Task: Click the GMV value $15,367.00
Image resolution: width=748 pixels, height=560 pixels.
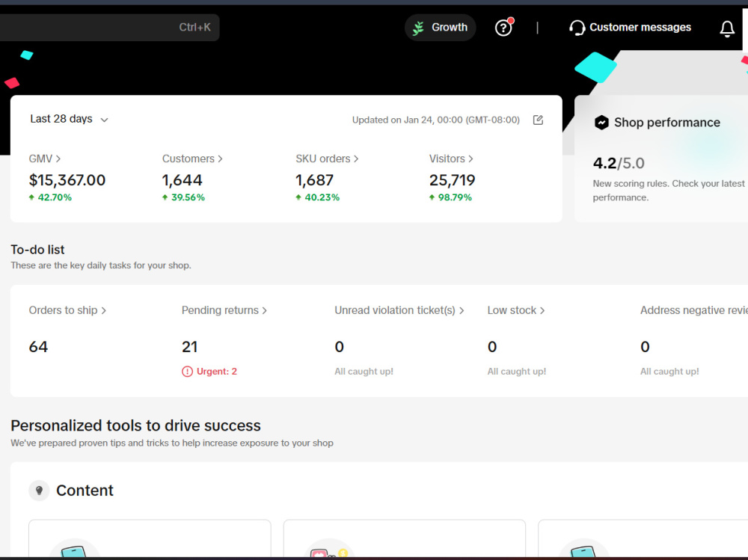Action: coord(67,180)
